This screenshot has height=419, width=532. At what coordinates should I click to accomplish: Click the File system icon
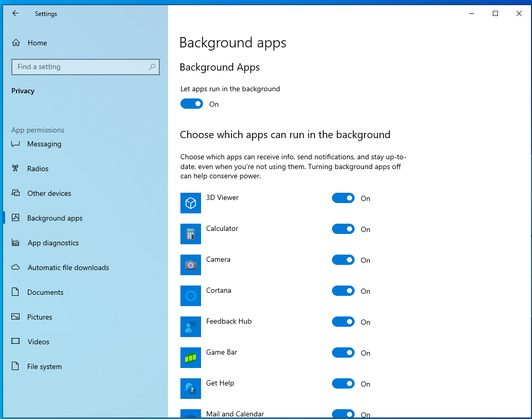coord(15,366)
